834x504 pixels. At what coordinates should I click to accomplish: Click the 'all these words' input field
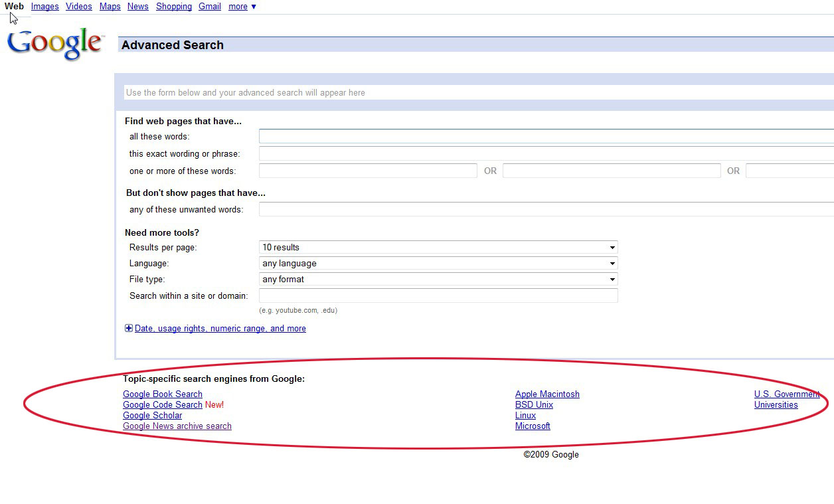tap(546, 136)
